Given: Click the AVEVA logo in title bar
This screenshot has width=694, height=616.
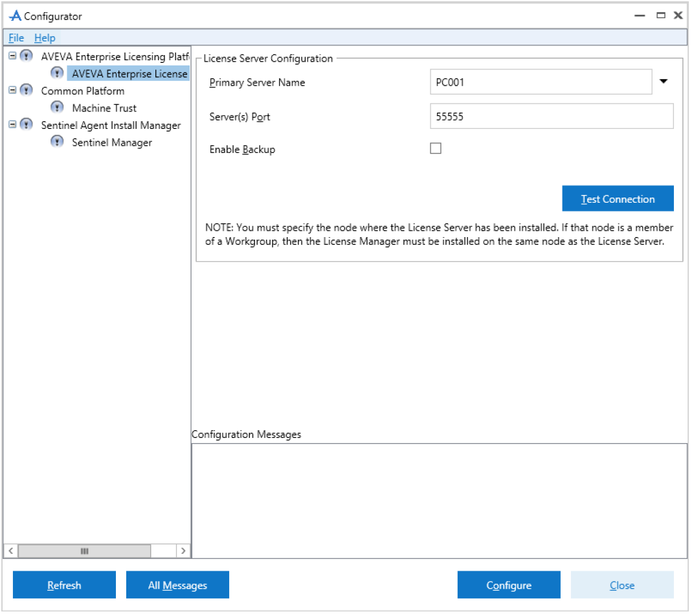Looking at the screenshot, I should click(x=15, y=16).
